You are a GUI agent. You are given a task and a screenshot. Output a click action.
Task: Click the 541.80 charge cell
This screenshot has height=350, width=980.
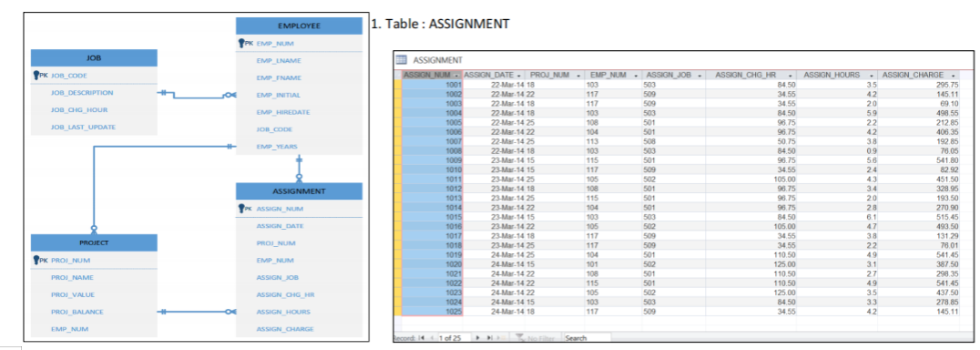coord(919,160)
